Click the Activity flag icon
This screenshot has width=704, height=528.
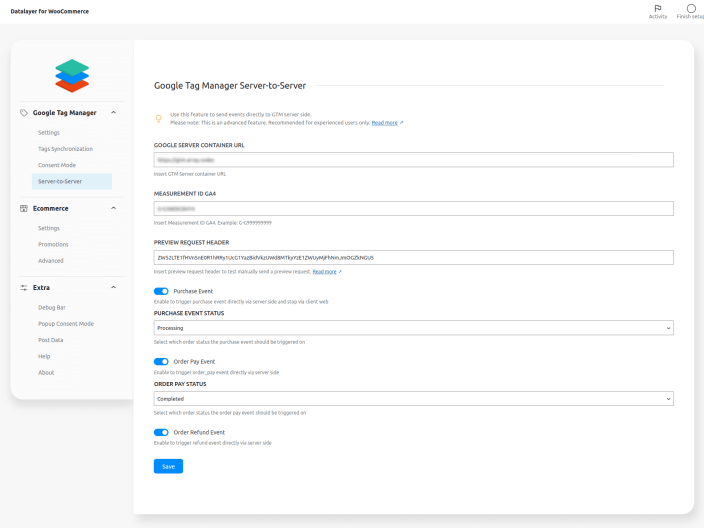pos(657,8)
